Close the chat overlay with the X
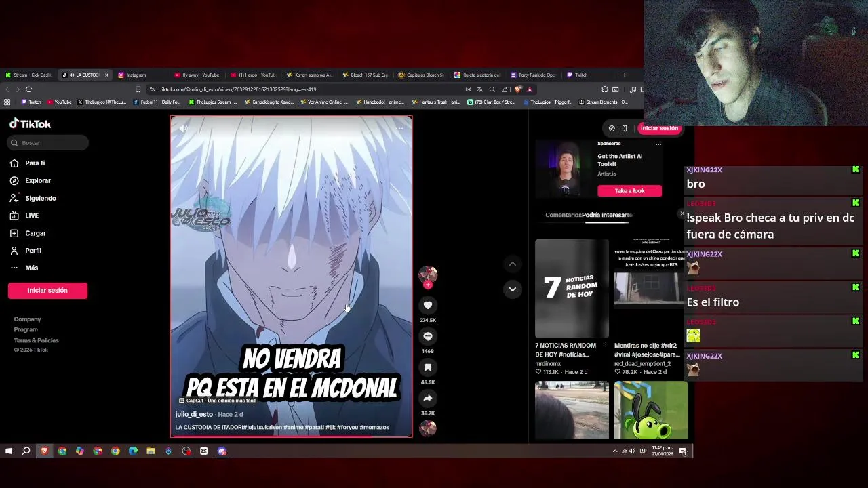868x488 pixels. [x=682, y=213]
